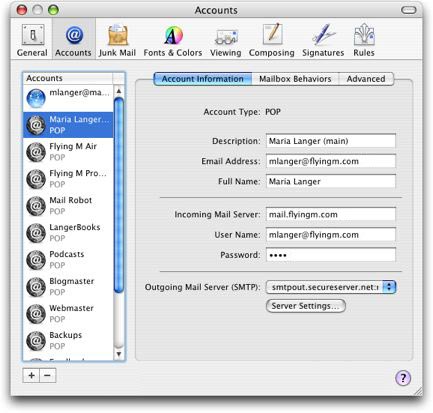Open the Signatures preferences pane
This screenshot has height=413, width=433.
point(323,40)
